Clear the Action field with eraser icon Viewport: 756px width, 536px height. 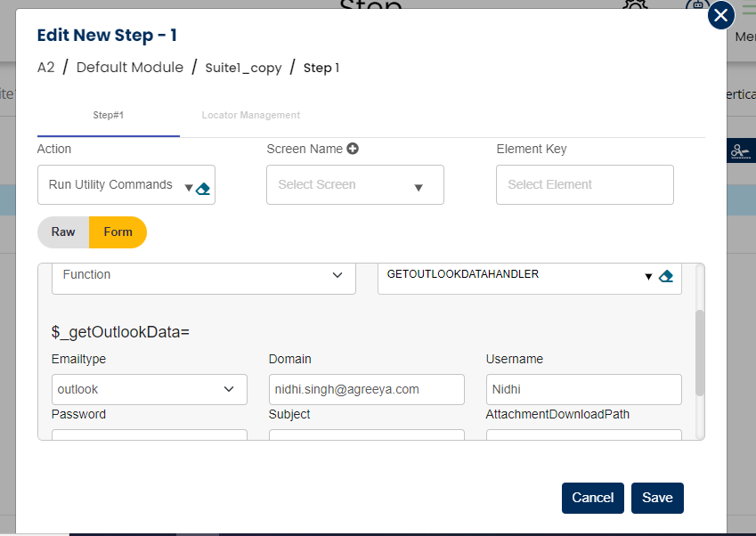pos(203,188)
